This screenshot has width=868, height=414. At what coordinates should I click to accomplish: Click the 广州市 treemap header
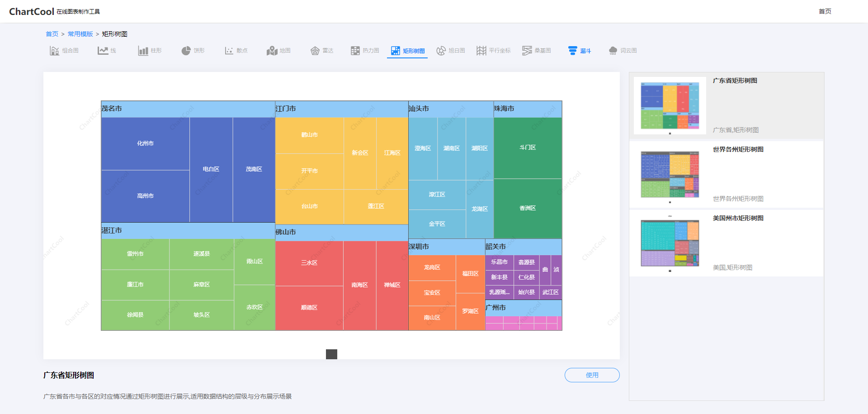tap(524, 308)
